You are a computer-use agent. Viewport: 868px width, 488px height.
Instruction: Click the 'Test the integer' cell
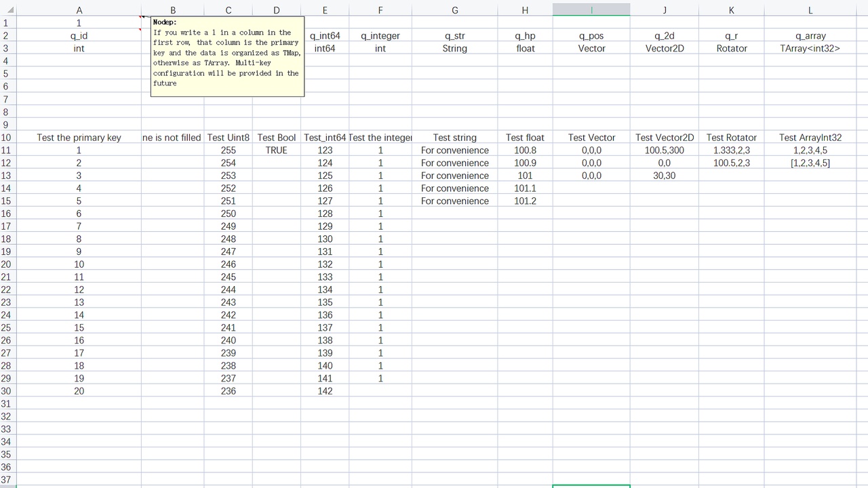[380, 138]
